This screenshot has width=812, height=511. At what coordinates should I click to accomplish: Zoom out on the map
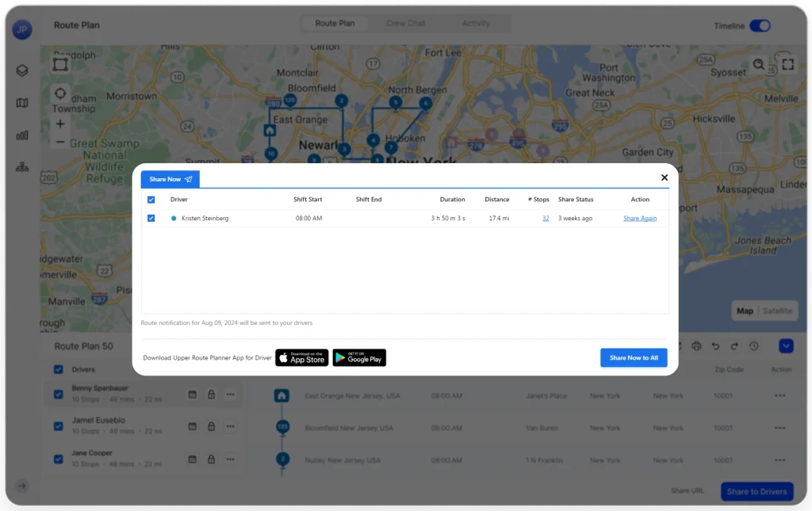[60, 142]
